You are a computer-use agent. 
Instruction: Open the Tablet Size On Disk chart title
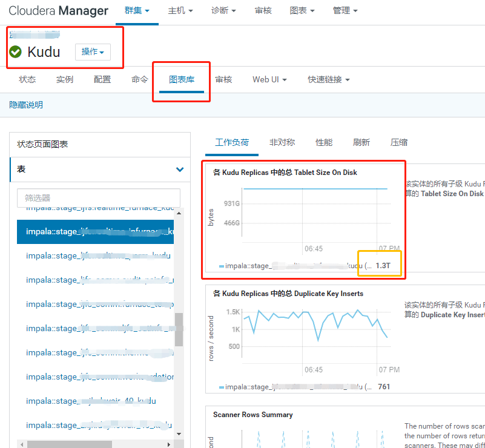285,173
